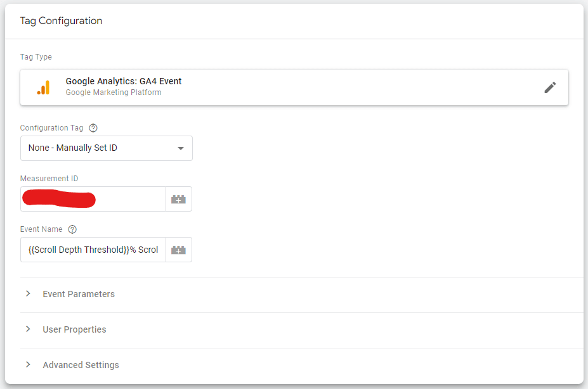Click the Advanced Settings label
The width and height of the screenshot is (588, 389).
[81, 365]
